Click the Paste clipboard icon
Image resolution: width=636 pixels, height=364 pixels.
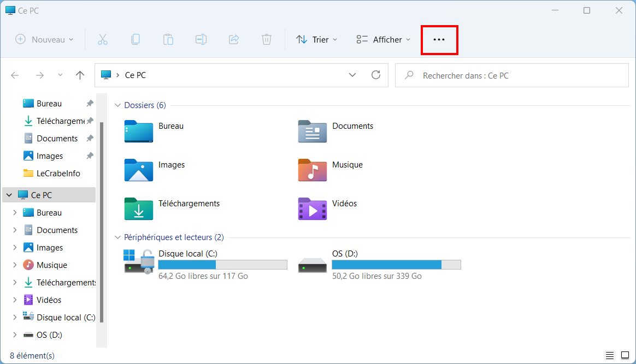tap(168, 39)
